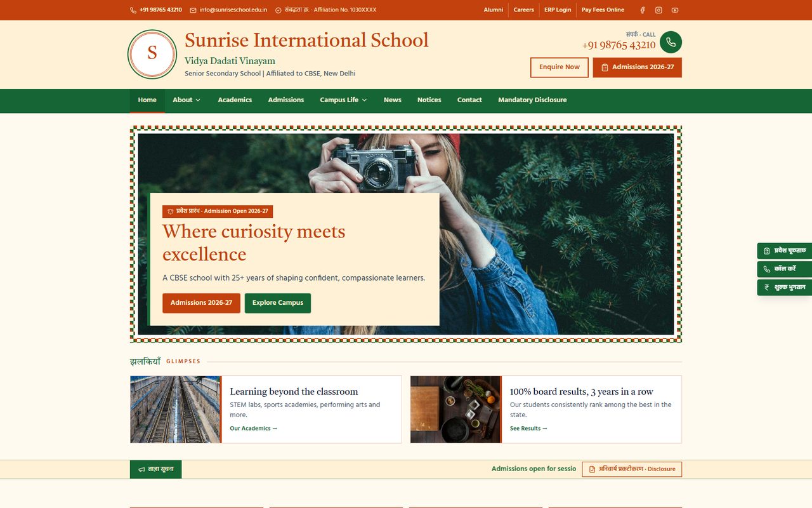Follow the See Results link
The height and width of the screenshot is (508, 812).
pyautogui.click(x=528, y=429)
